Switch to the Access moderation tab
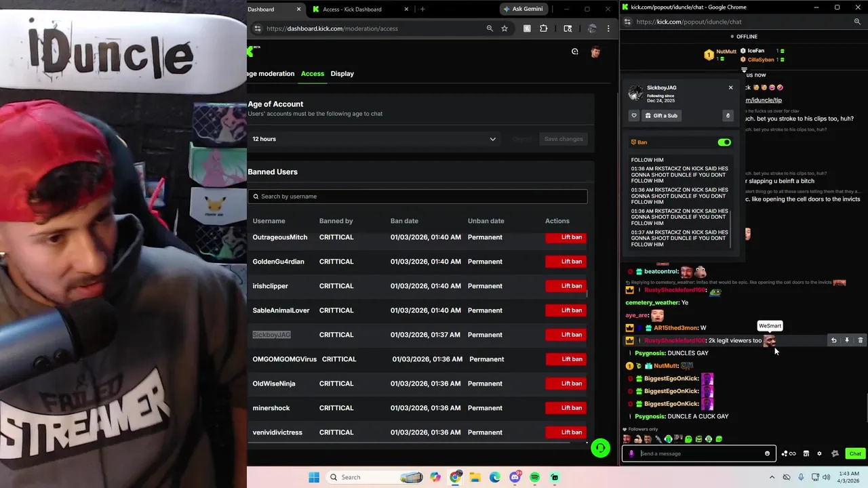 313,73
